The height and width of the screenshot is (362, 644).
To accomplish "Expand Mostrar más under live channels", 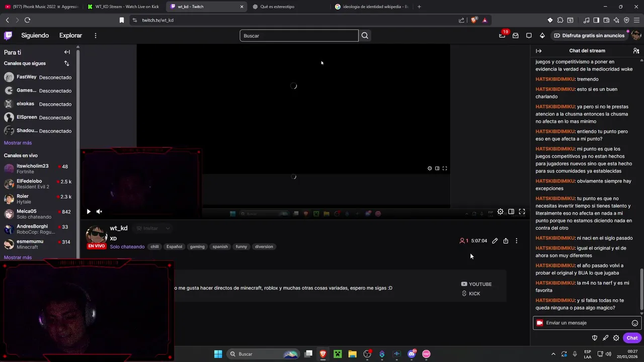I will pos(18,257).
